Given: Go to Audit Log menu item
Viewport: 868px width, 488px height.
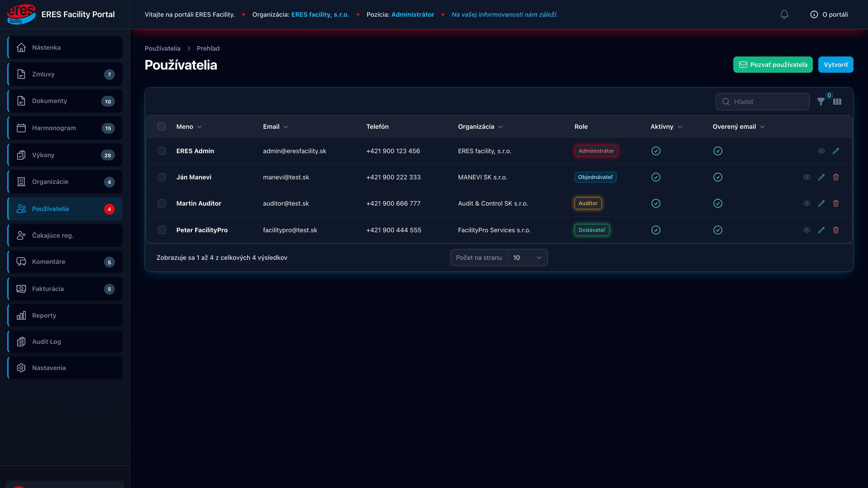Looking at the screenshot, I should click(x=65, y=342).
